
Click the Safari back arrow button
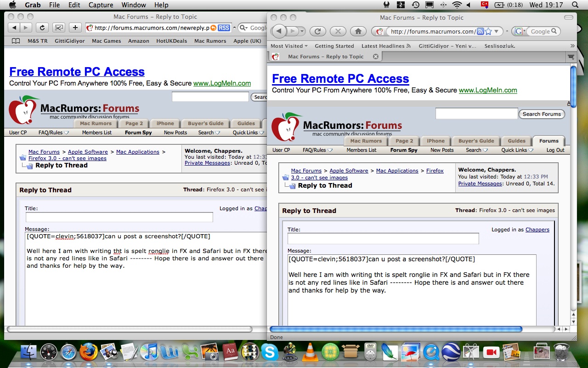coord(14,28)
